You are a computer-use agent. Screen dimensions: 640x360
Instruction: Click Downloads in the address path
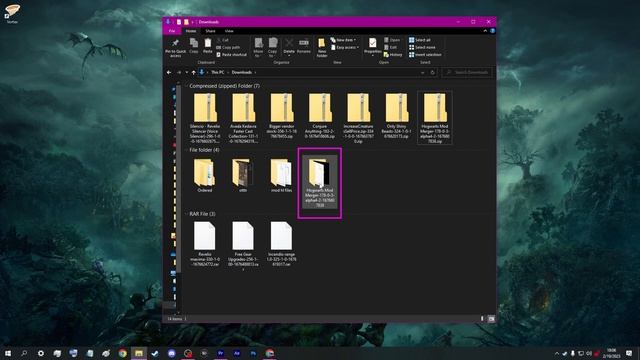pos(242,72)
